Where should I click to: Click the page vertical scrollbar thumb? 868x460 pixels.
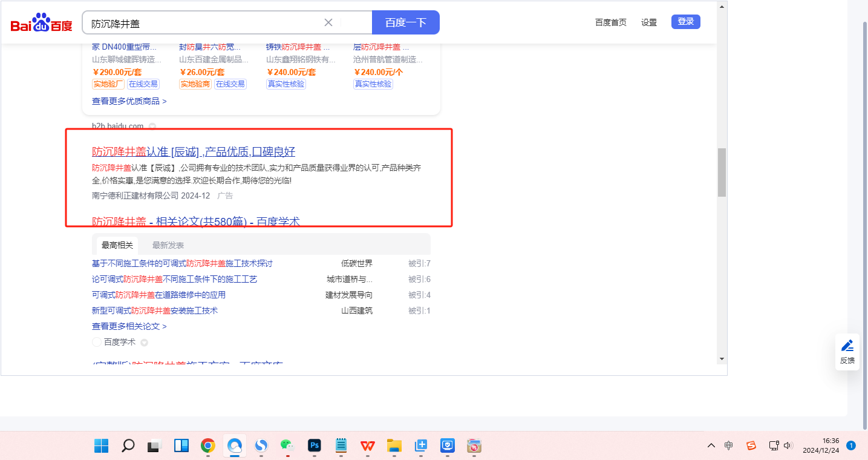pos(722,172)
